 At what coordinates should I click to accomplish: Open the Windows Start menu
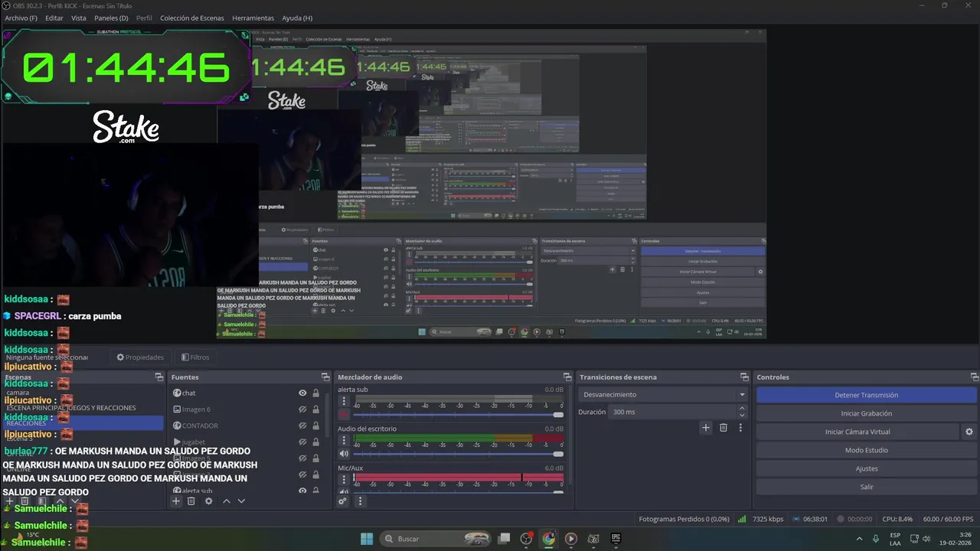point(367,539)
